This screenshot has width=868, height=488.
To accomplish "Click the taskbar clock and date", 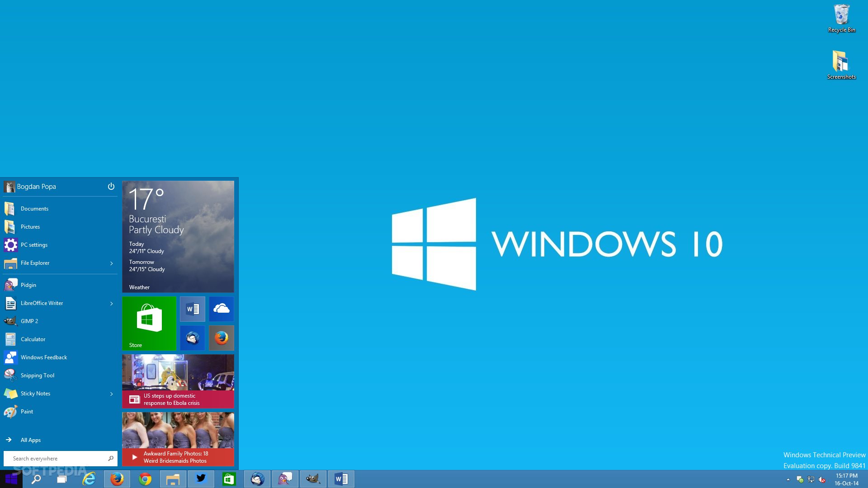I will point(846,479).
